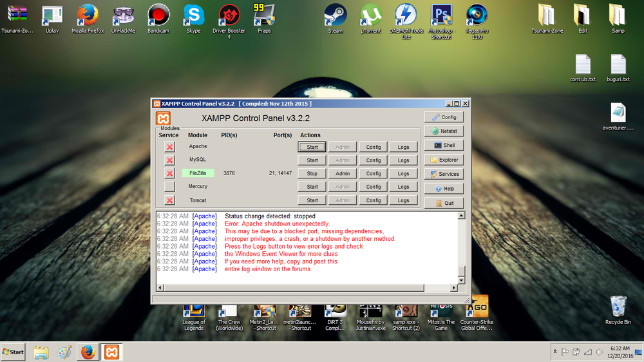Select Photoshop shortcut desktop icon

441,21
